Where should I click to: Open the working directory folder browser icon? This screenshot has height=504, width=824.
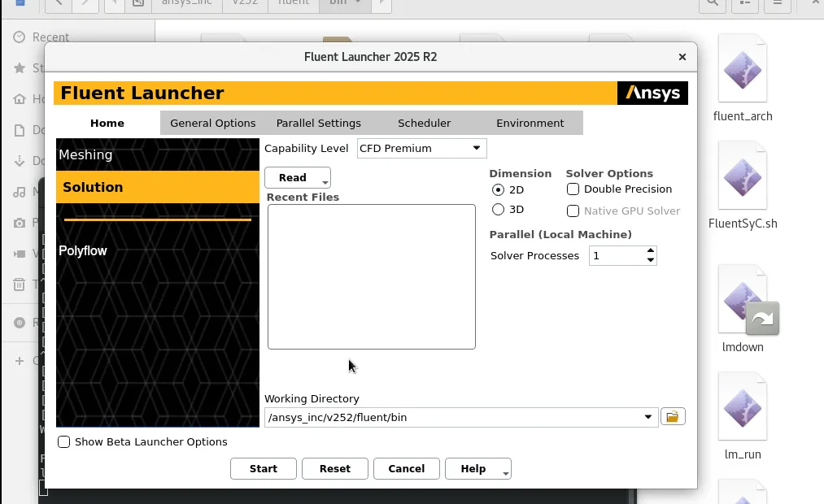tap(672, 417)
